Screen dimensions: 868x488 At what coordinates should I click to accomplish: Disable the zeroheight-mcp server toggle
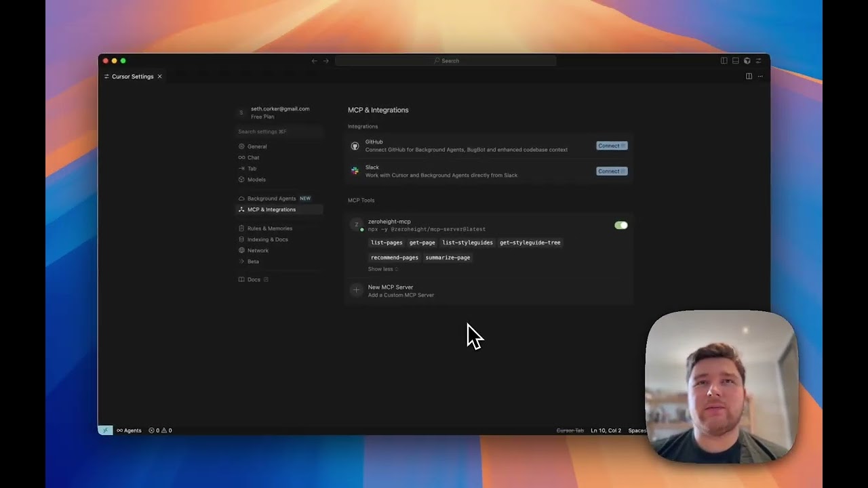[x=621, y=225]
